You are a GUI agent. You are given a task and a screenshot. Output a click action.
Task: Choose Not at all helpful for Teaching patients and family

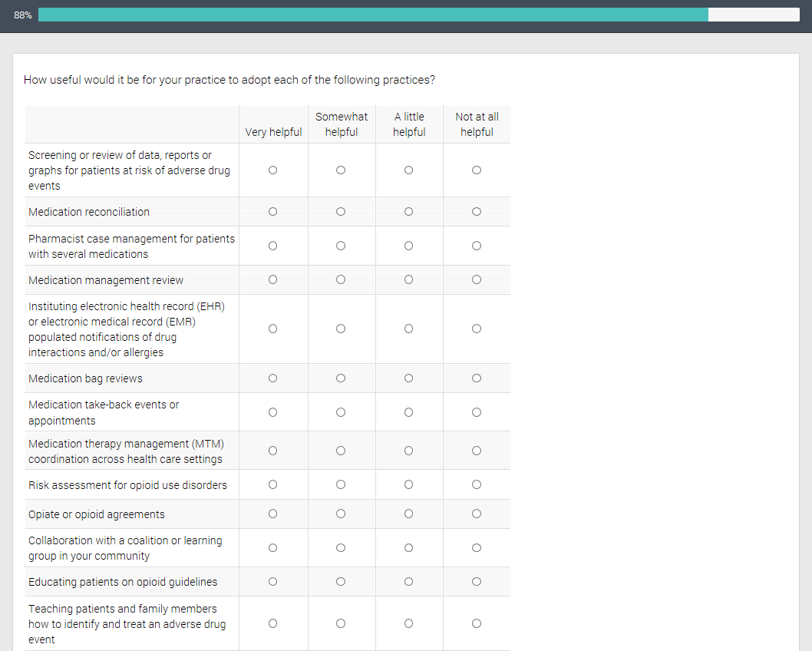coord(477,624)
